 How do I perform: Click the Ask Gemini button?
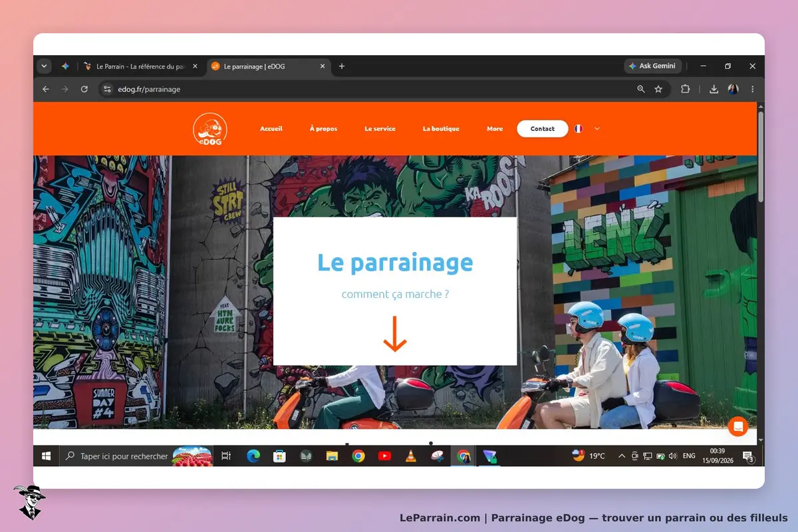coord(652,66)
